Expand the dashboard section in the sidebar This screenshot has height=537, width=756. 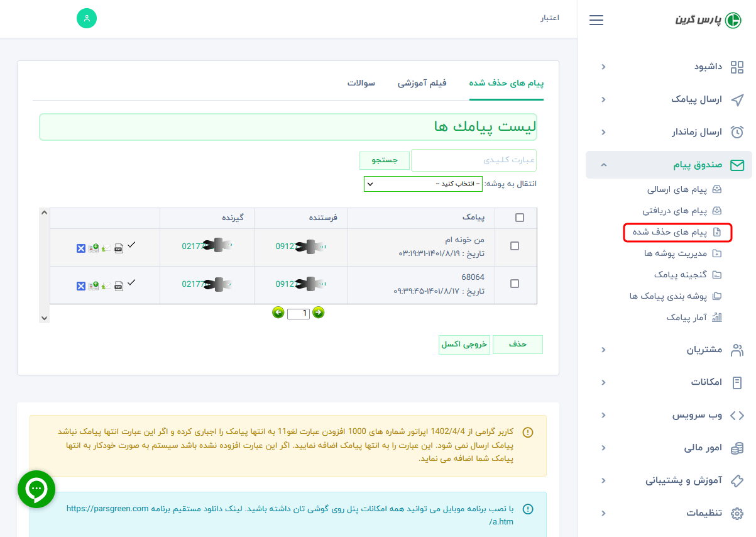point(603,67)
